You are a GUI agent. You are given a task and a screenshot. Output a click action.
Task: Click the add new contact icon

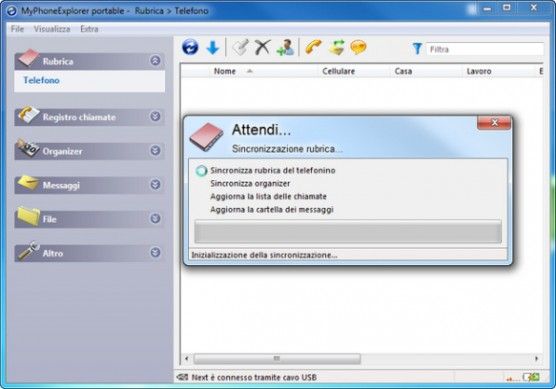point(285,48)
